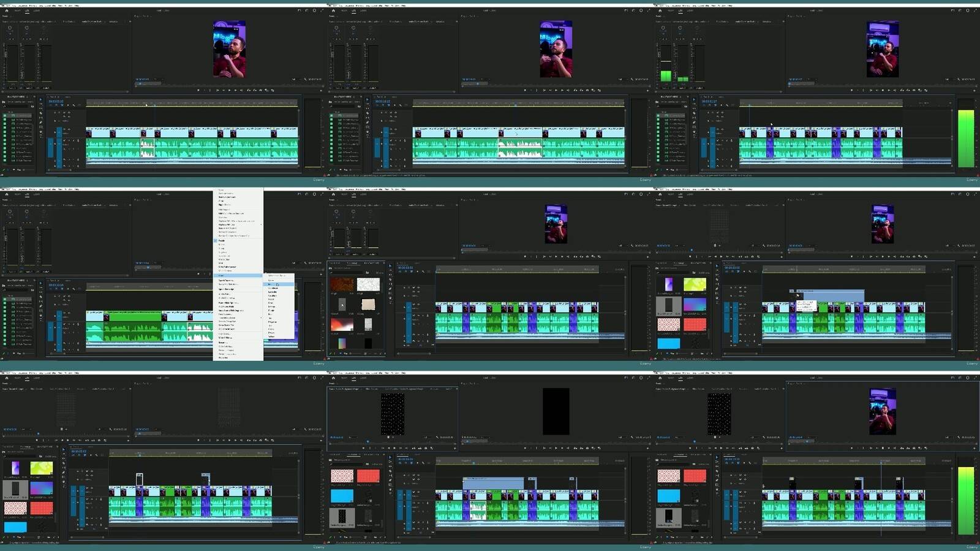This screenshot has height=551, width=980.
Task: Select purple gradient thumbnail in middle-right Project panel
Action: (x=669, y=284)
